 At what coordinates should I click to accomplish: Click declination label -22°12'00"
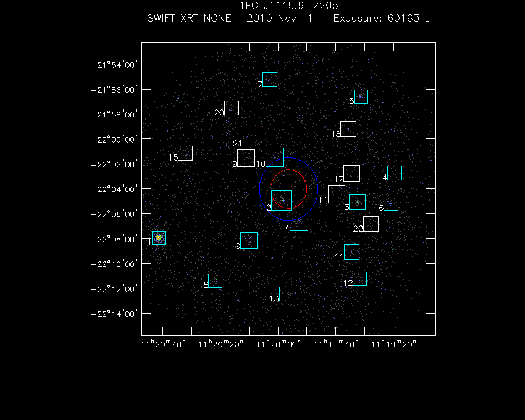(115, 289)
